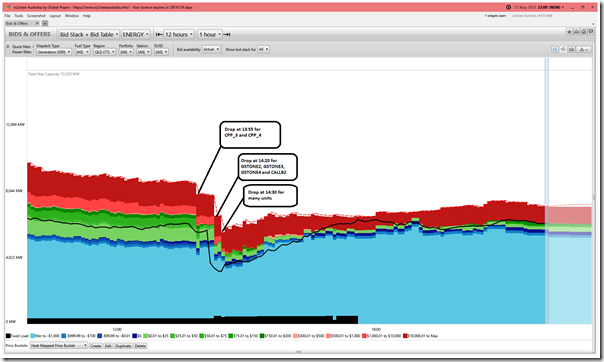Screen dimensions: 604x362
Task: Open the Fuel Type dropdown
Action: (82, 52)
